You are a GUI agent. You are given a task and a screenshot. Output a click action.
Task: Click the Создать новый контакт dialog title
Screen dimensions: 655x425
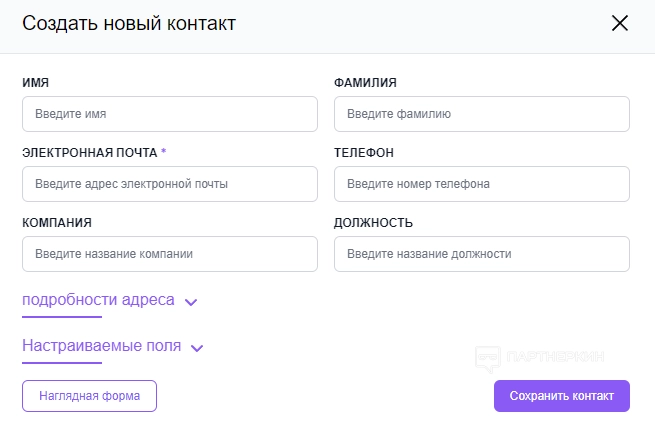point(129,23)
